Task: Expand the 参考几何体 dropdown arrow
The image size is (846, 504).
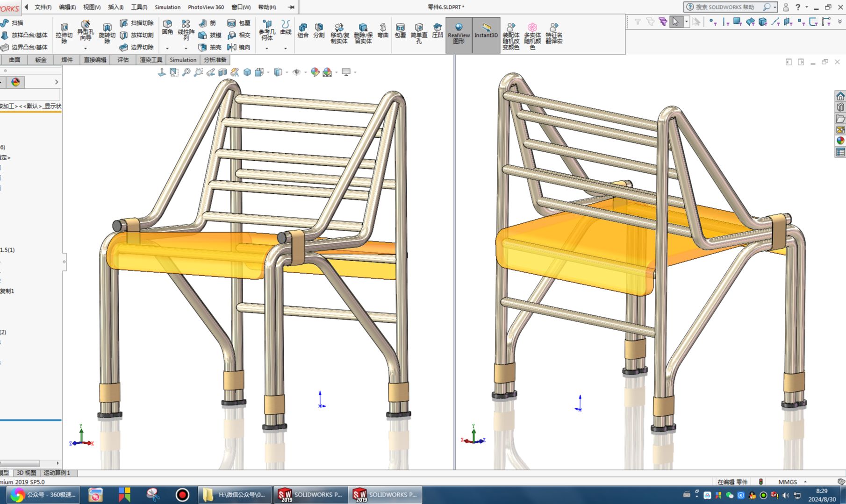Action: click(267, 48)
